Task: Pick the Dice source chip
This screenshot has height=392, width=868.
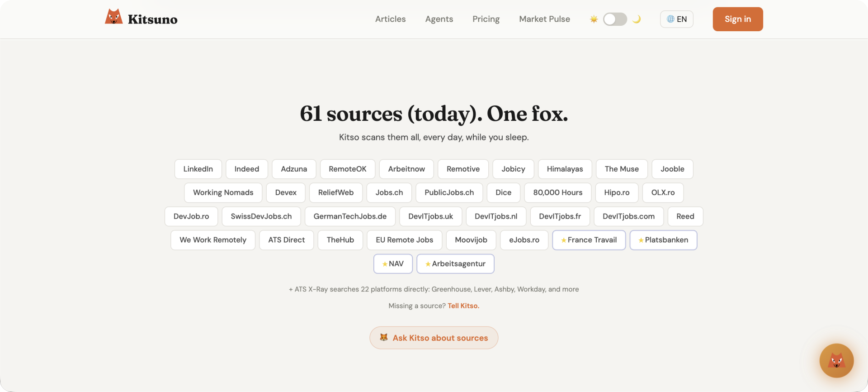Action: coord(504,193)
